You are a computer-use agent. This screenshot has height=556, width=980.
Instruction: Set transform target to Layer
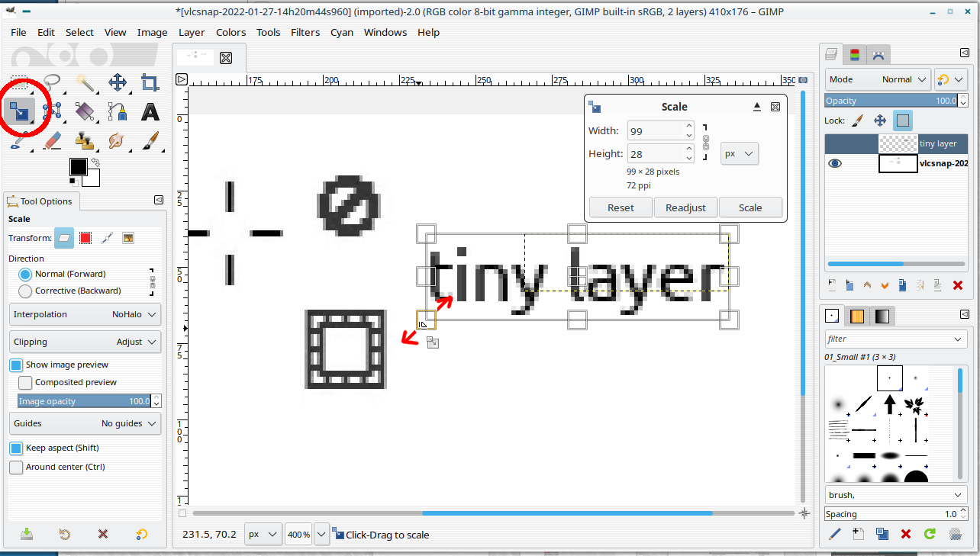pos(64,238)
